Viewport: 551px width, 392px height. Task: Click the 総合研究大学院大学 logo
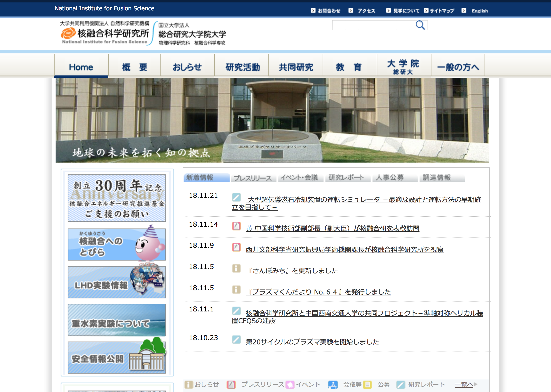tap(192, 34)
